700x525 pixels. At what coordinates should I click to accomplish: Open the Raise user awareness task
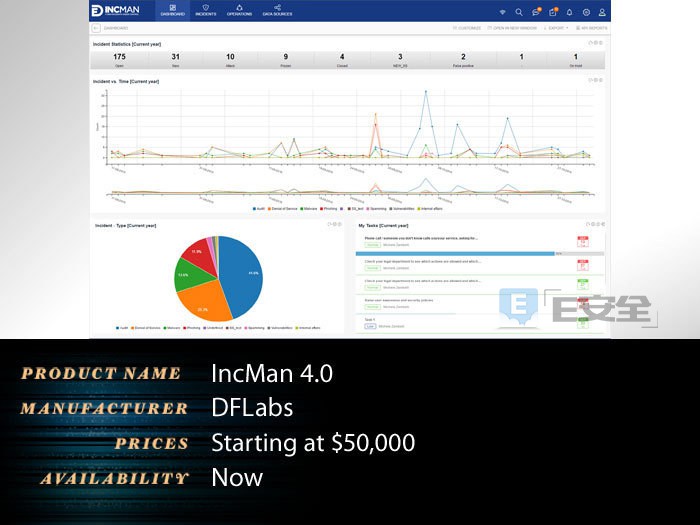pos(399,300)
